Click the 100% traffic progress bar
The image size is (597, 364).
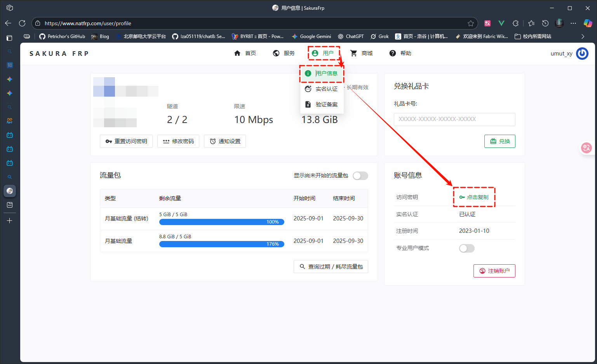[x=222, y=222]
